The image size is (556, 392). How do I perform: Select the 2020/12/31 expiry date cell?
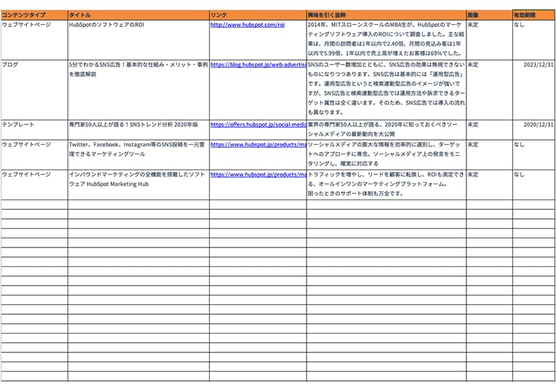[534, 130]
